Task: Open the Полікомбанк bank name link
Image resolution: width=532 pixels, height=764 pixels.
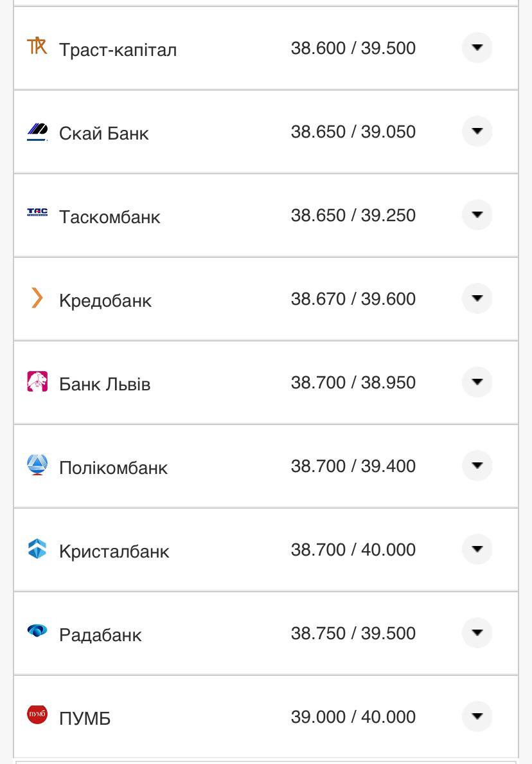Action: click(x=113, y=468)
